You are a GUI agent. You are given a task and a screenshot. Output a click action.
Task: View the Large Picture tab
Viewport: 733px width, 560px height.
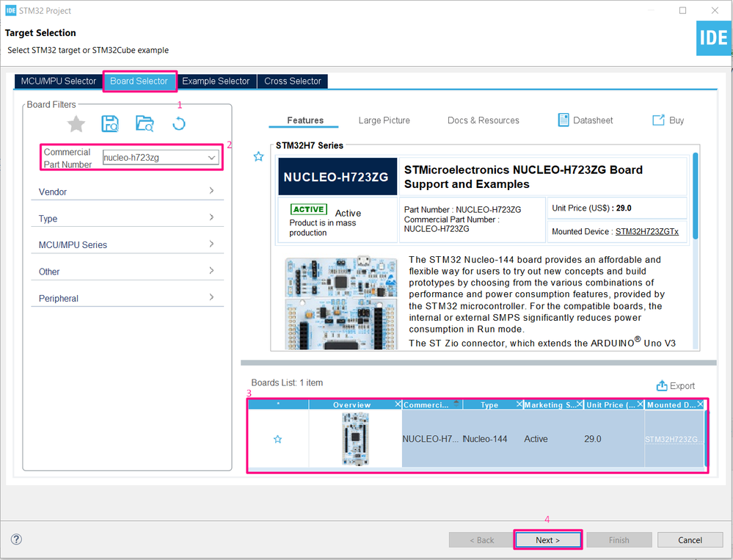[384, 120]
